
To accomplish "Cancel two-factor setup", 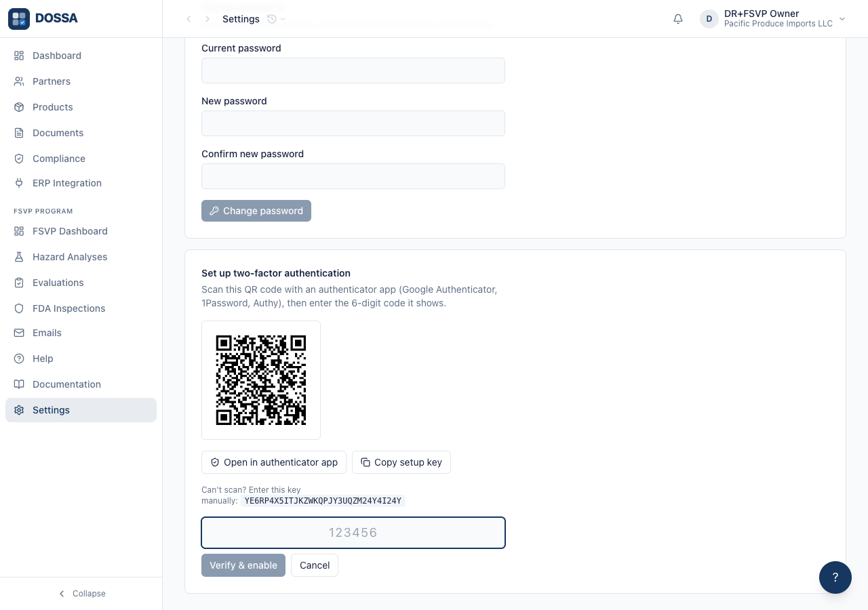I will click(315, 565).
